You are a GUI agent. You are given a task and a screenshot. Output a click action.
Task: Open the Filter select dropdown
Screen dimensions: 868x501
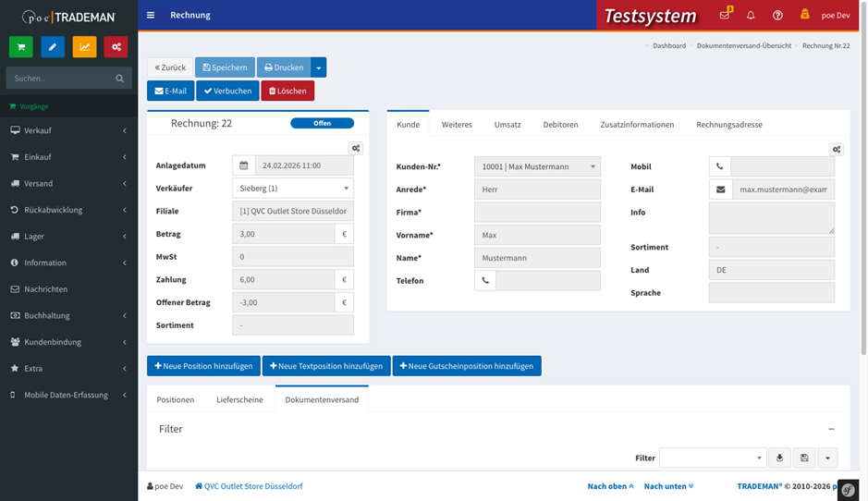[713, 458]
